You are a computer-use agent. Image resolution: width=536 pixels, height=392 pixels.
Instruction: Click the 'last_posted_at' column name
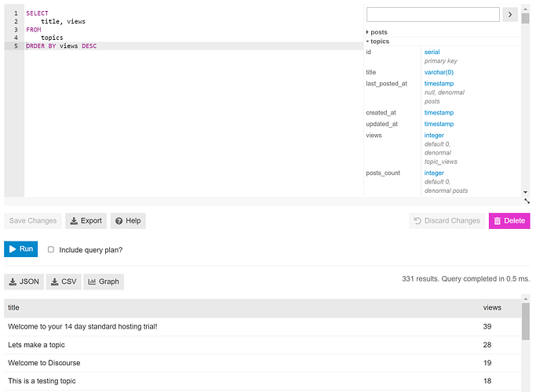[x=386, y=84]
